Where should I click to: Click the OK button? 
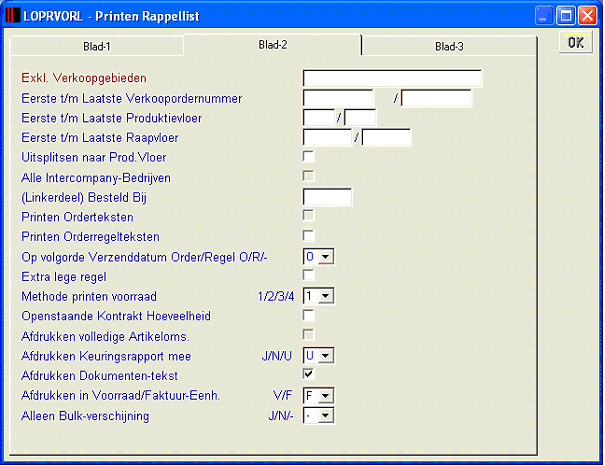click(576, 42)
